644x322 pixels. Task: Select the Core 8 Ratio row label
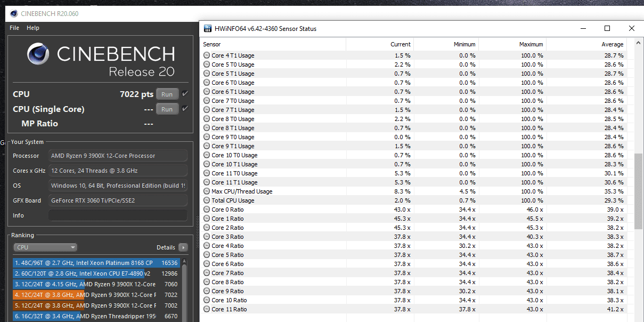click(227, 282)
